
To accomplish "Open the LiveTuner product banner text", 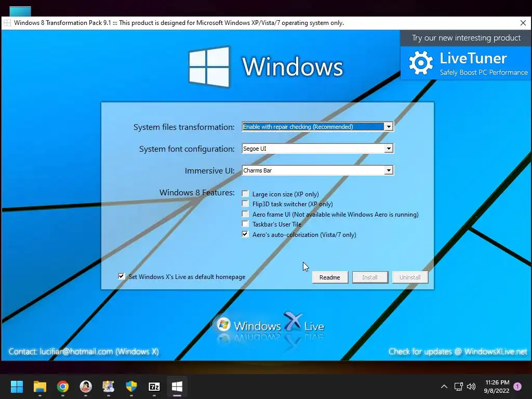I will click(x=473, y=58).
